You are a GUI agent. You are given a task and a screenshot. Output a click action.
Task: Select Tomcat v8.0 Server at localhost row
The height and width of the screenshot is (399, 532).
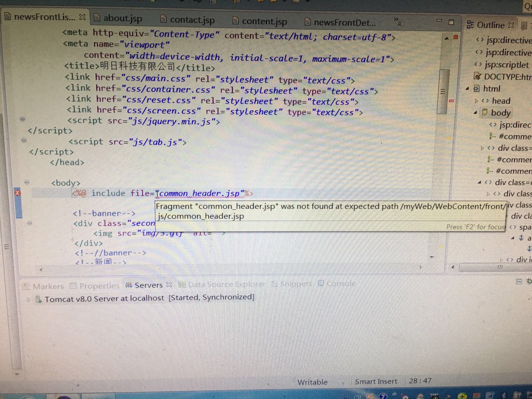pyautogui.click(x=145, y=298)
